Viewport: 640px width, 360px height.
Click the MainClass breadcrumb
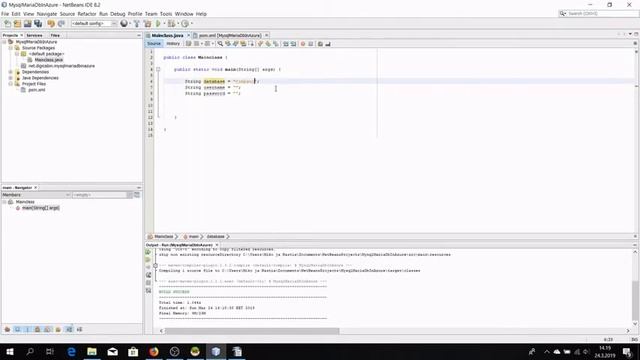[163, 237]
